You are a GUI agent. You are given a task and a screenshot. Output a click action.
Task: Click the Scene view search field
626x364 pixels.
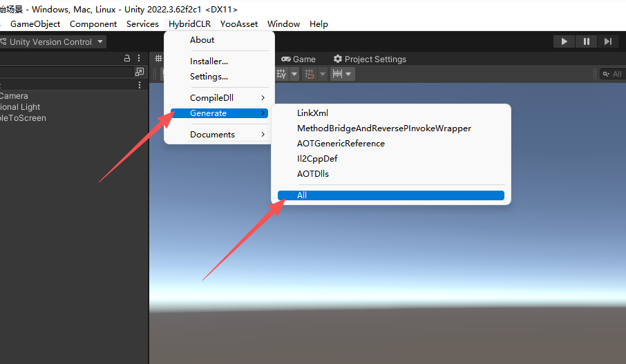[613, 74]
